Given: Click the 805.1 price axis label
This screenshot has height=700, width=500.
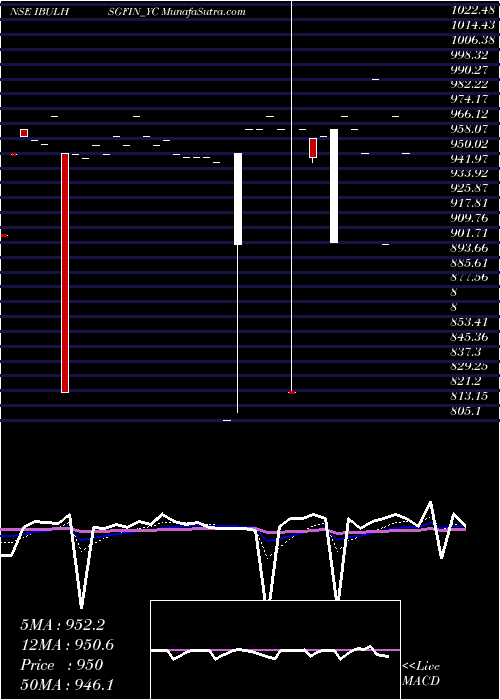Looking at the screenshot, I should click(466, 411).
